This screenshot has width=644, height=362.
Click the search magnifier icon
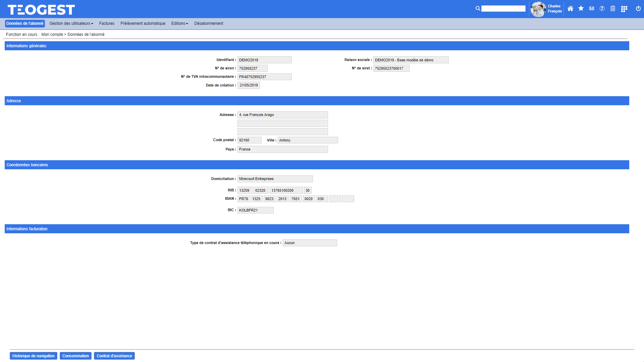click(478, 9)
